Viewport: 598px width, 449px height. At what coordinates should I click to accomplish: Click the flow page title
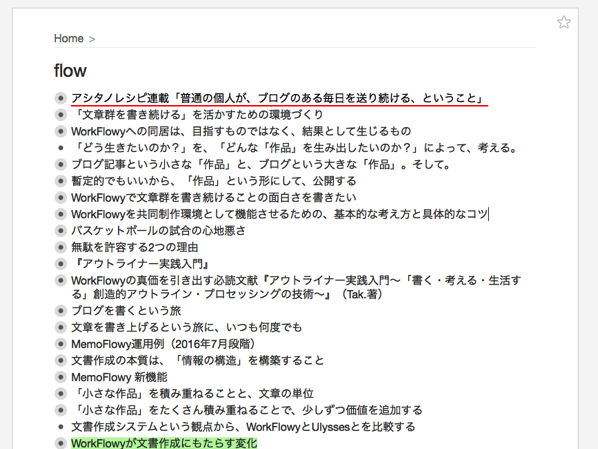pos(70,71)
